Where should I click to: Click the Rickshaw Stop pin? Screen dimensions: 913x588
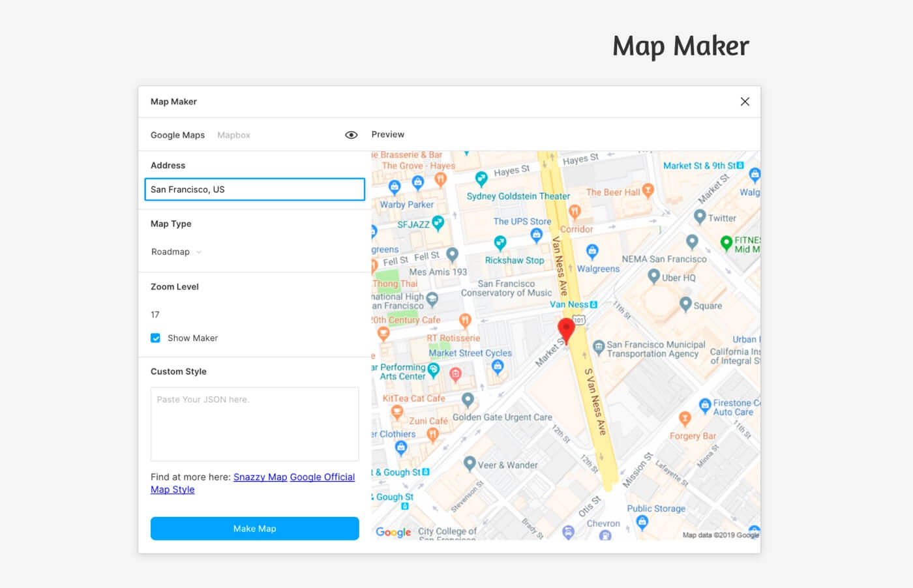tap(500, 243)
